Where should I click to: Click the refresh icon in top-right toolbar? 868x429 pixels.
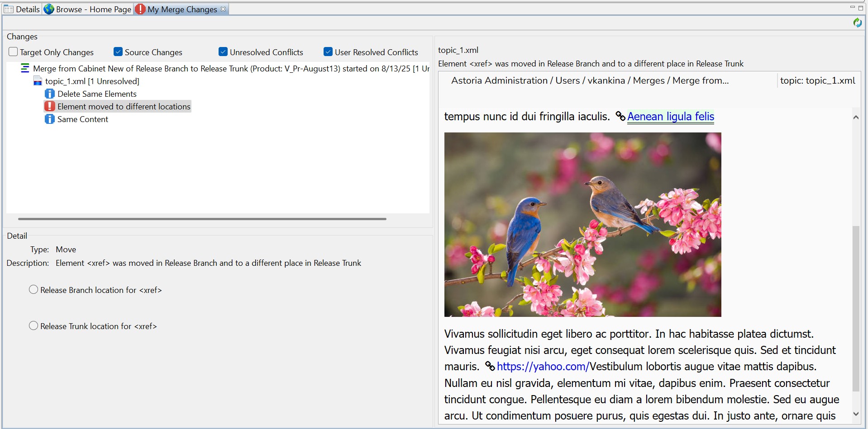click(x=857, y=23)
